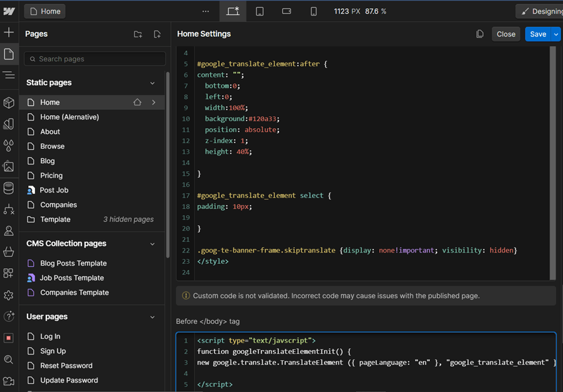The height and width of the screenshot is (392, 563).
Task: Open the Help question mark icon
Action: 9,316
